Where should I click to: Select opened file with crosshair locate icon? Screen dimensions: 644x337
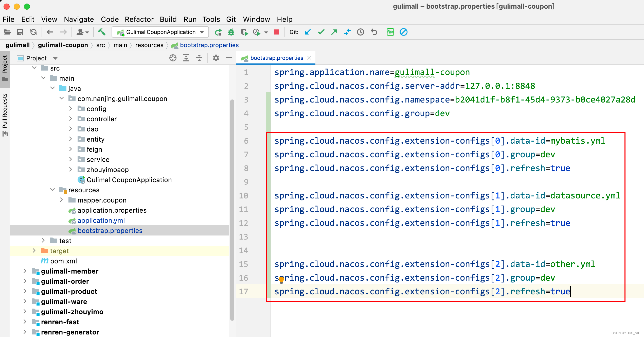point(173,58)
